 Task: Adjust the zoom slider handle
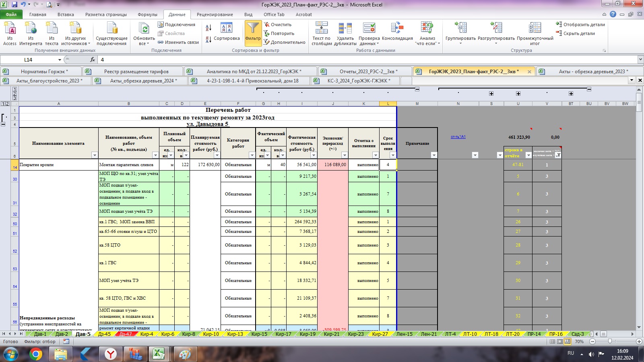click(610, 341)
